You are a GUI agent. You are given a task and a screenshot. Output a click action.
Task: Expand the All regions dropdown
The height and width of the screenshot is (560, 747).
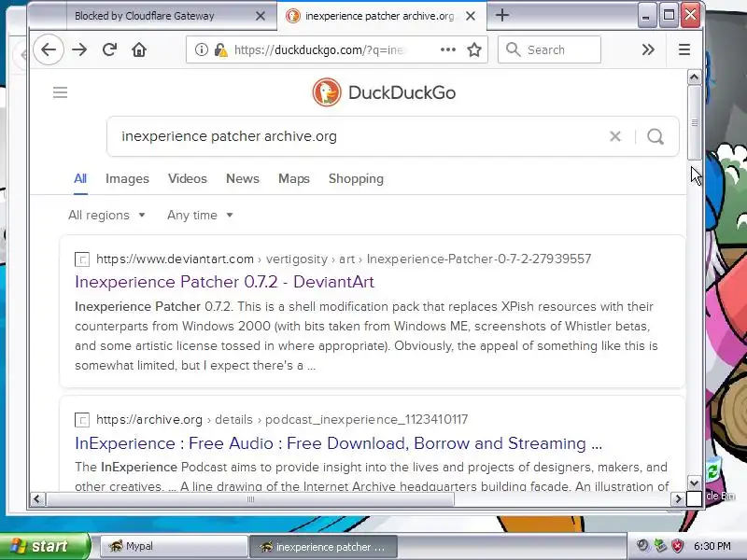point(106,216)
